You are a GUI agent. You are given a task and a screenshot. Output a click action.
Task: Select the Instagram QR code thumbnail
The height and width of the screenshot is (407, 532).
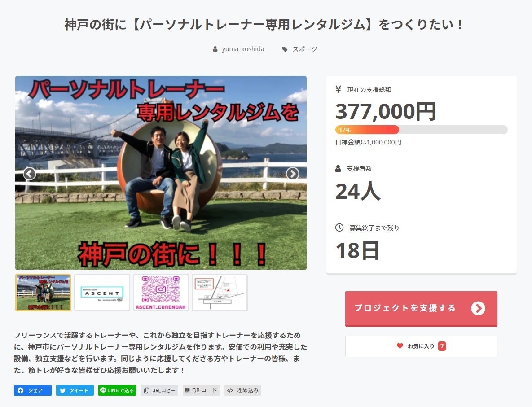pyautogui.click(x=161, y=293)
